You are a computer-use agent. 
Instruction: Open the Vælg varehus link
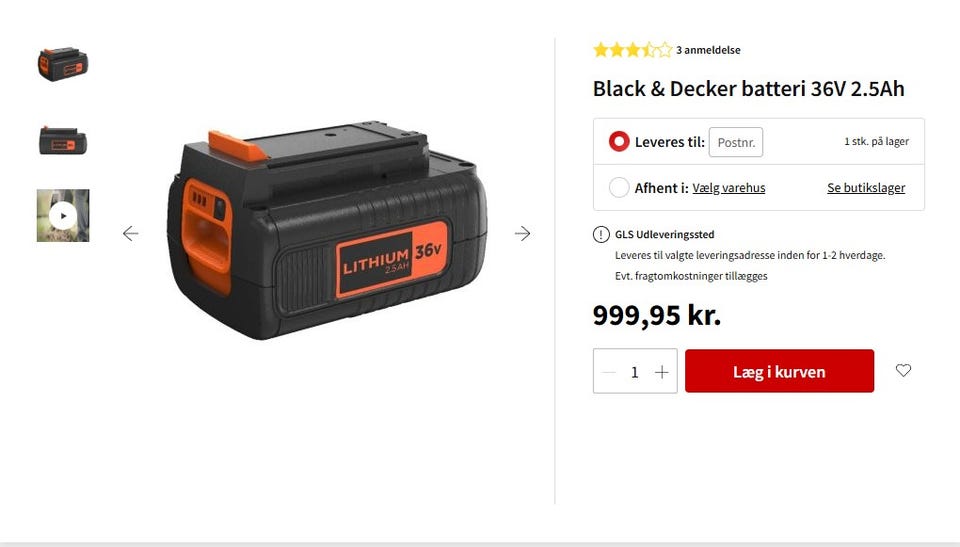[x=729, y=188]
